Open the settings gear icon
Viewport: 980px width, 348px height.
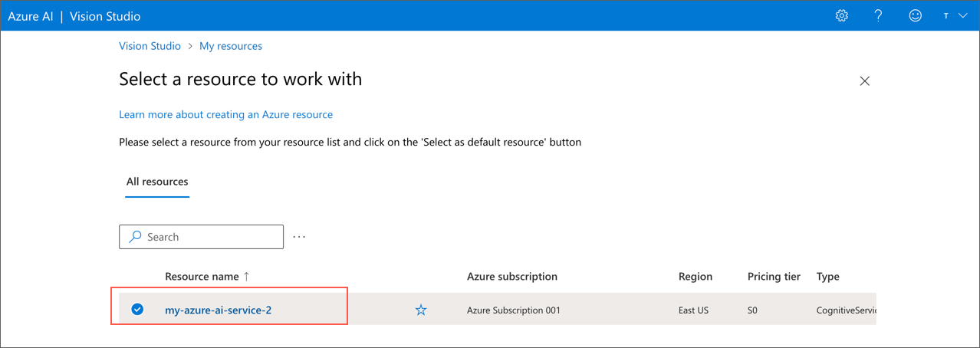coord(842,16)
